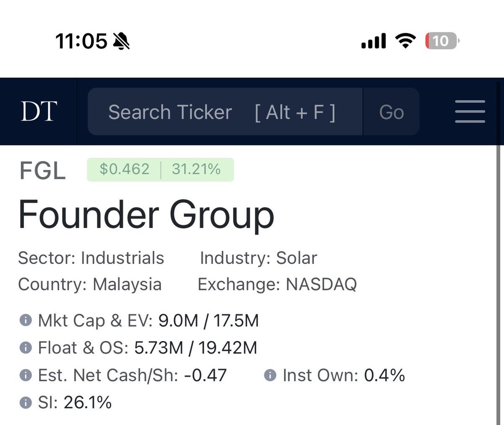The width and height of the screenshot is (504, 425).
Task: Tap the DT logo
Action: click(39, 112)
